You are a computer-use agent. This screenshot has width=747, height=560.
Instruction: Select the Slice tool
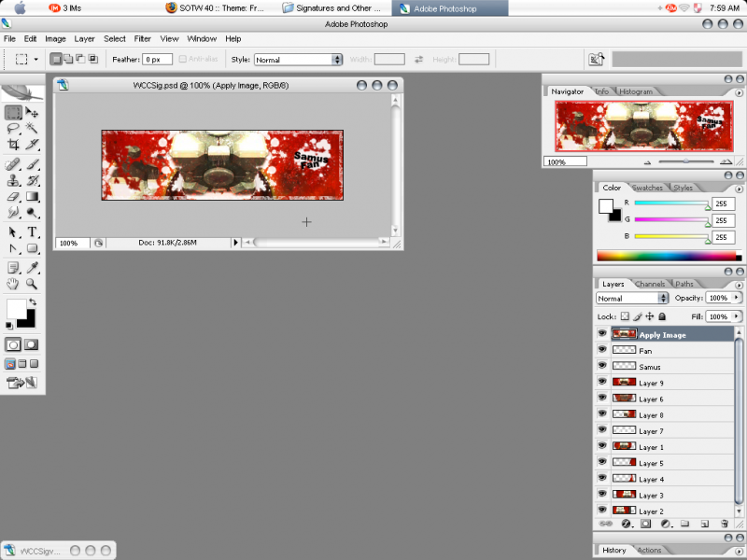click(x=32, y=145)
